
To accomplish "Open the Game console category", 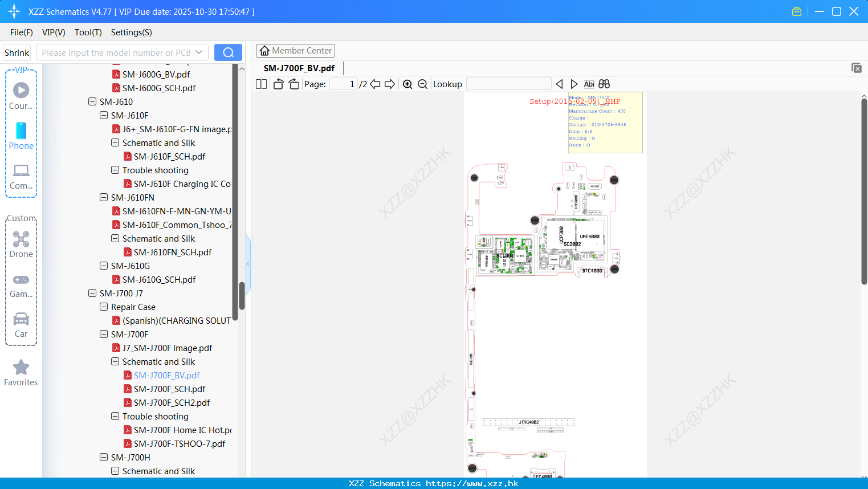I will (x=21, y=285).
